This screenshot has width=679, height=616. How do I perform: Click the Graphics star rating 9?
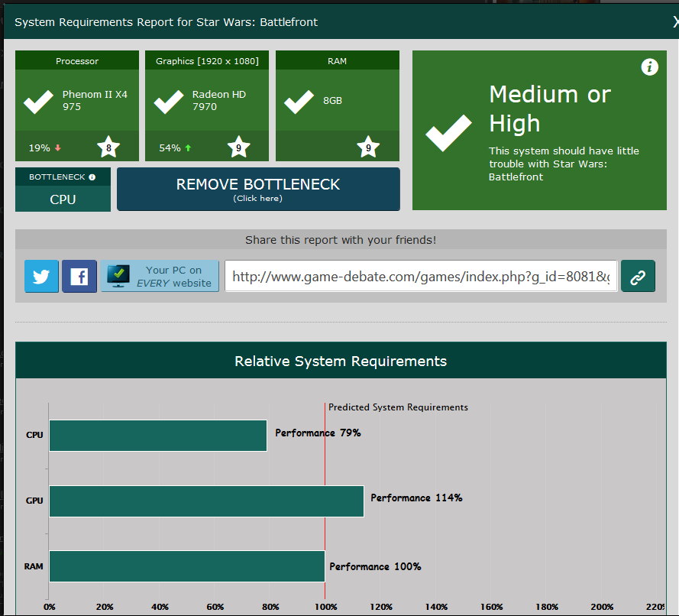[238, 148]
